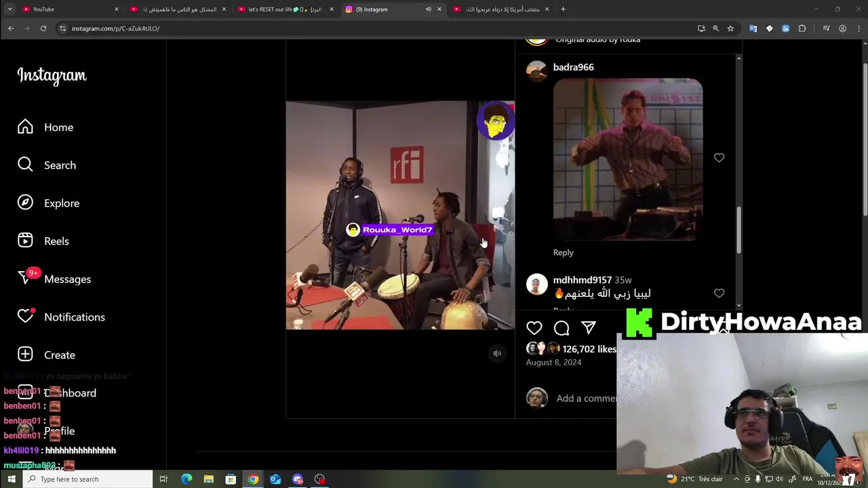Click the reel video to pause
The width and height of the screenshot is (868, 488).
point(400,216)
